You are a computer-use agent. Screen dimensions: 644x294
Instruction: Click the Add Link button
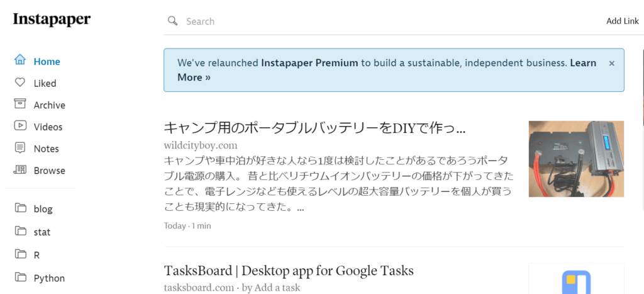tap(622, 21)
